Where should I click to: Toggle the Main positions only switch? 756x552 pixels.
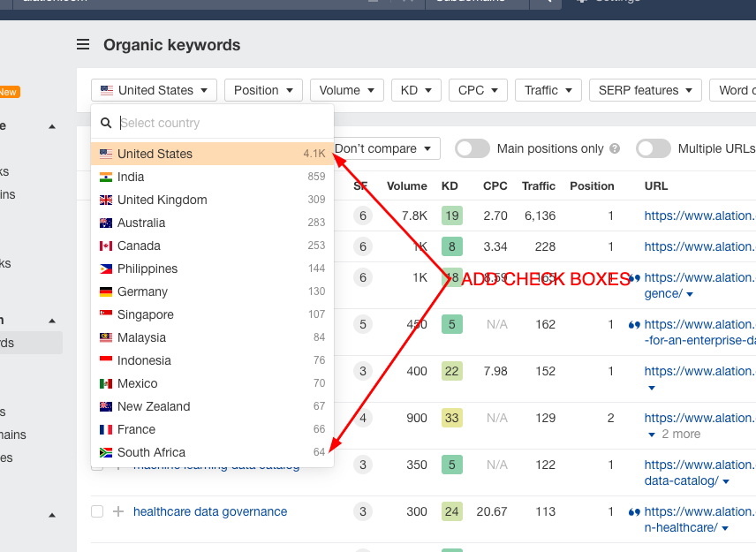(x=472, y=148)
